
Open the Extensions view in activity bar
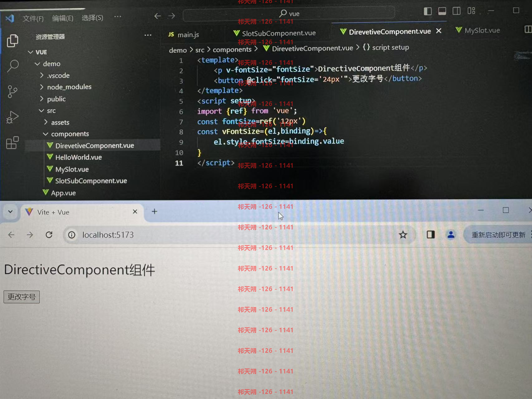pyautogui.click(x=12, y=143)
